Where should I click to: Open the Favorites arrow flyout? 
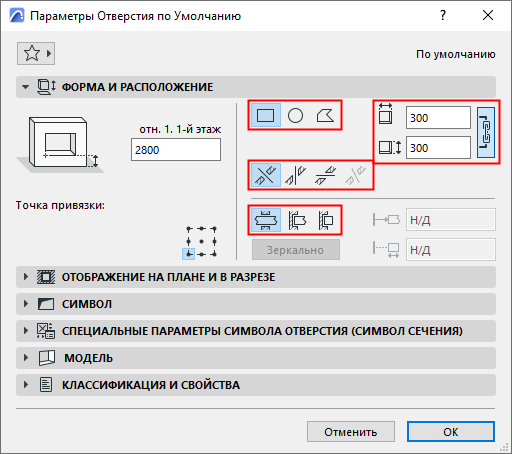click(x=49, y=53)
